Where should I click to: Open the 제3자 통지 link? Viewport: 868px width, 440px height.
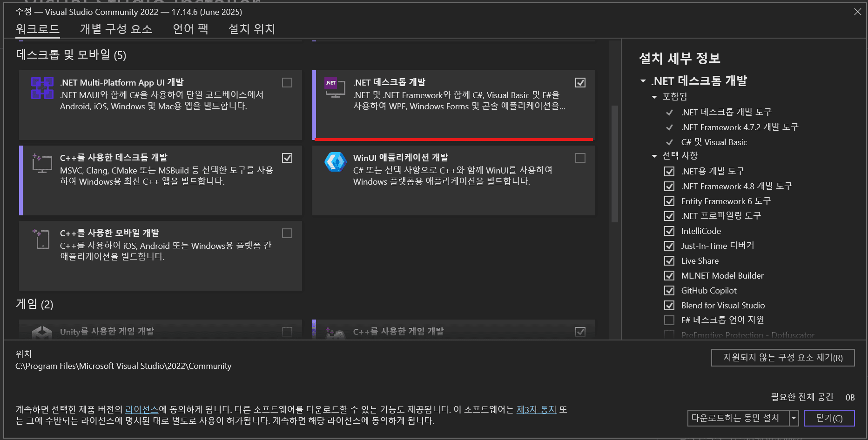click(x=537, y=409)
